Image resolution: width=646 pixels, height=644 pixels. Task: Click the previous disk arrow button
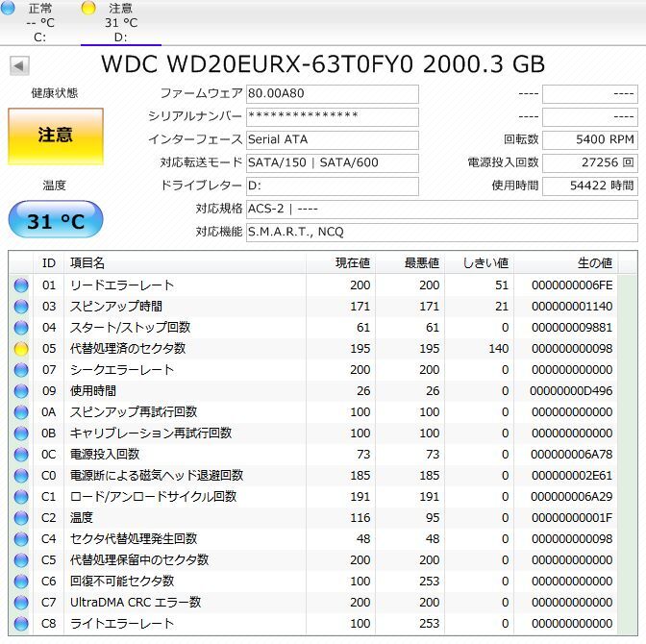[19, 66]
